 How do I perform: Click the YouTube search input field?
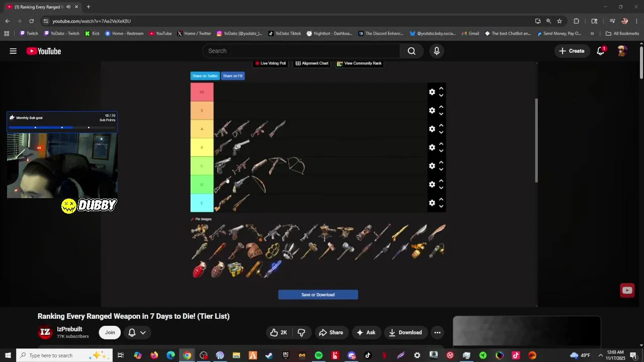pyautogui.click(x=301, y=51)
